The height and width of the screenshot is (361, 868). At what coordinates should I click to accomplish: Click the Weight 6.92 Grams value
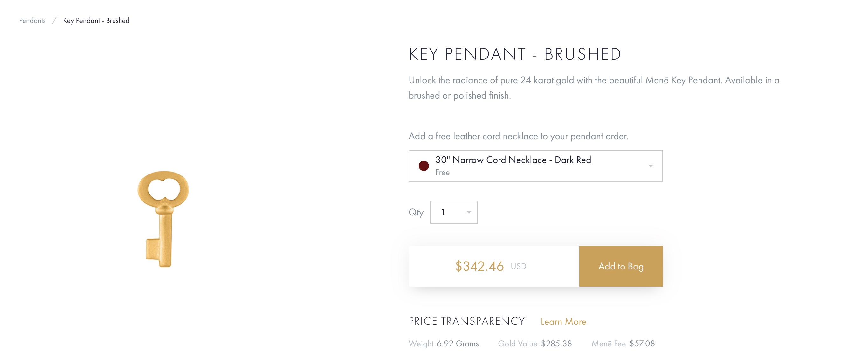[x=457, y=344]
